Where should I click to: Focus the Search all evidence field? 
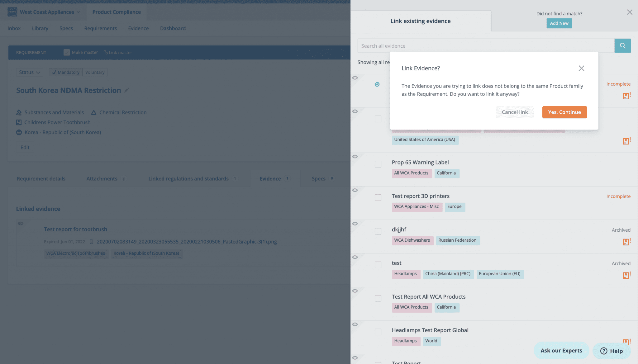pos(486,46)
